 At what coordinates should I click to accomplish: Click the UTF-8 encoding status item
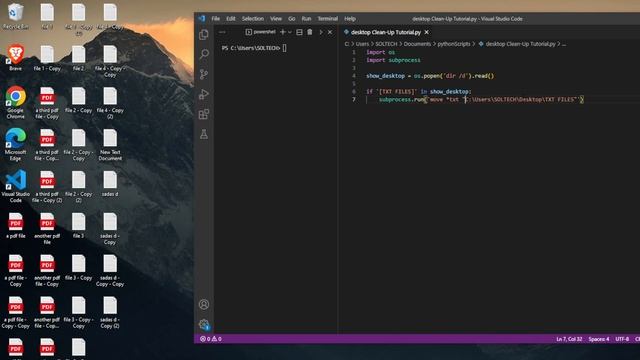click(x=622, y=339)
